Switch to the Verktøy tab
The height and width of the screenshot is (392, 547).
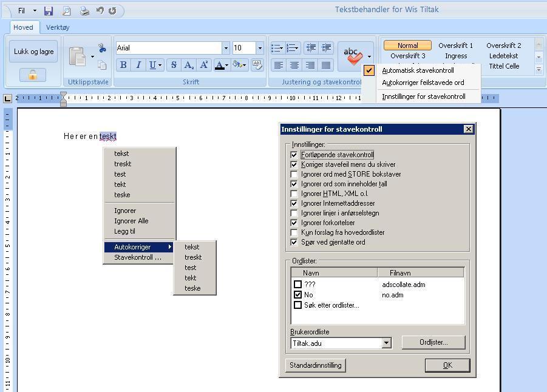pos(58,27)
